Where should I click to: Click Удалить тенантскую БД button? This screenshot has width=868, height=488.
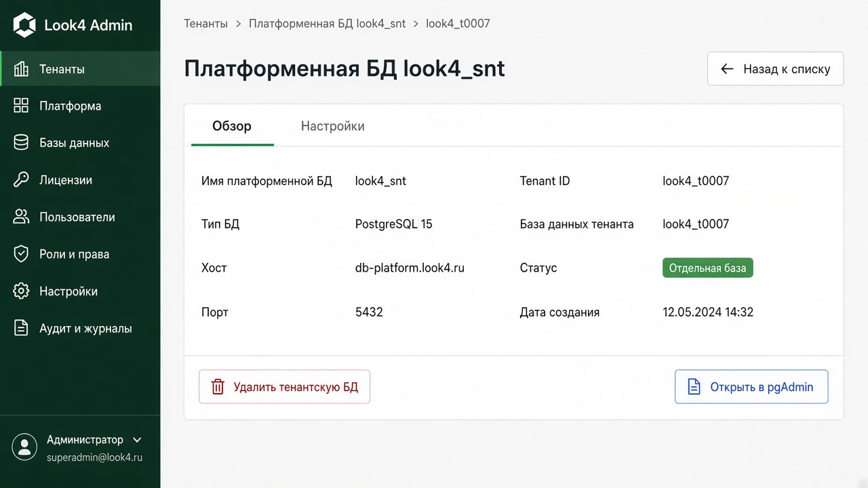pyautogui.click(x=284, y=387)
